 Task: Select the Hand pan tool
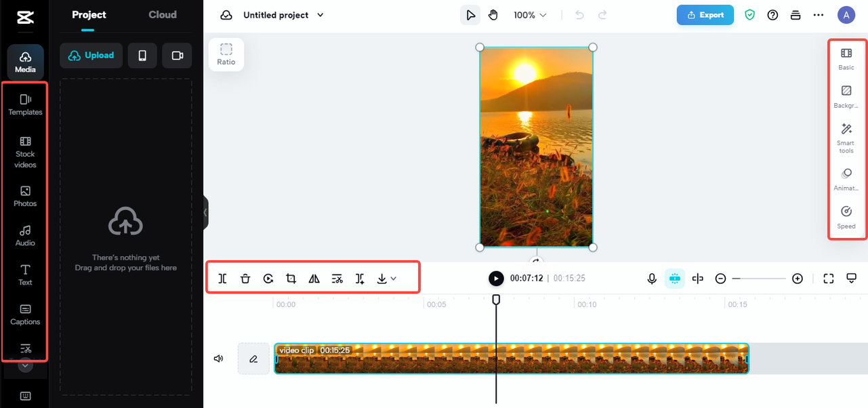point(493,15)
